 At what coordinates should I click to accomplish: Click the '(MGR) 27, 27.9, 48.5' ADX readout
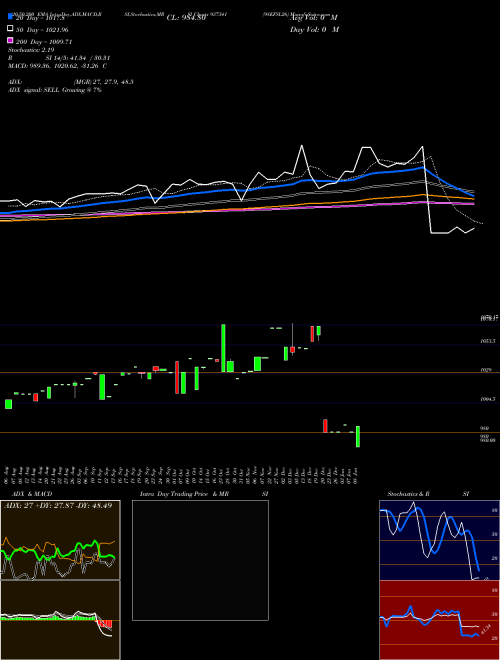point(104,82)
